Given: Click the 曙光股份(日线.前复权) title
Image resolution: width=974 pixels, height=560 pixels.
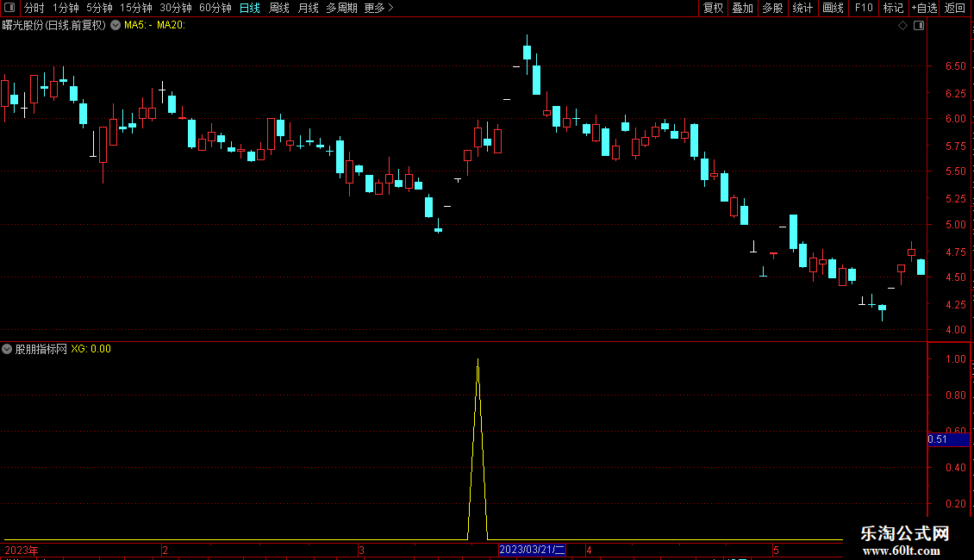Looking at the screenshot, I should (x=54, y=26).
